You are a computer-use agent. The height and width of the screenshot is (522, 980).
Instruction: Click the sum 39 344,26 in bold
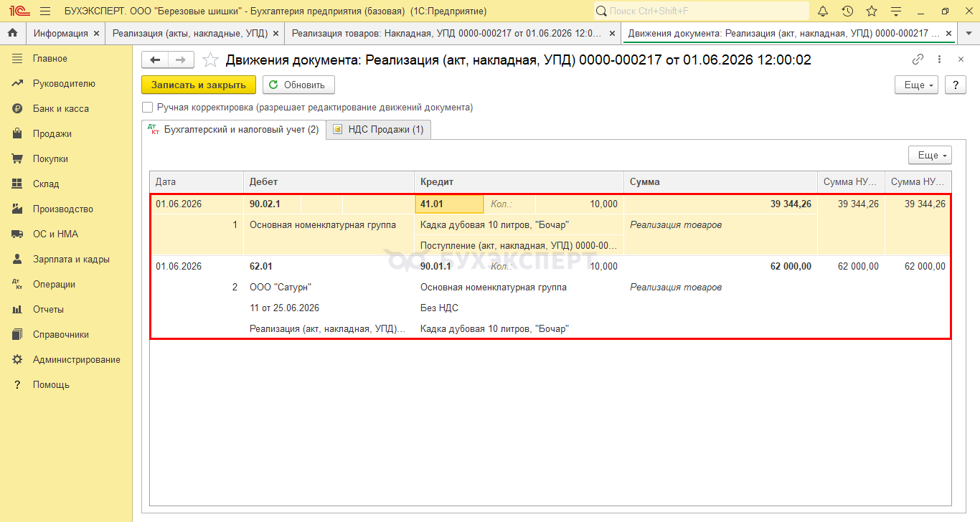(x=791, y=204)
